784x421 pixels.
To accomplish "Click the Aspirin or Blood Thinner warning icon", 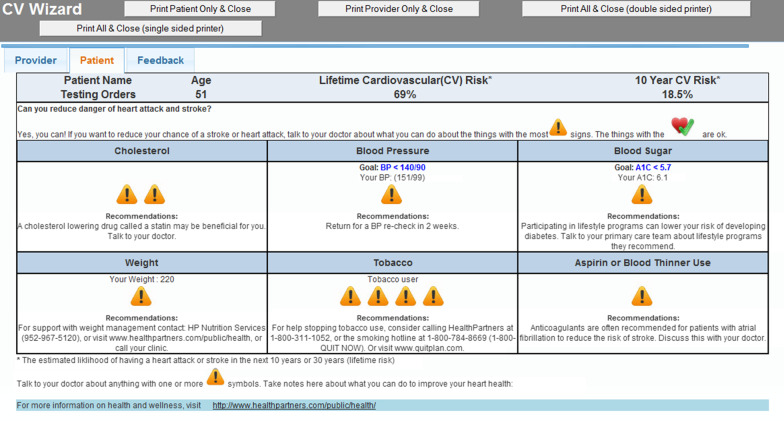I will (642, 297).
